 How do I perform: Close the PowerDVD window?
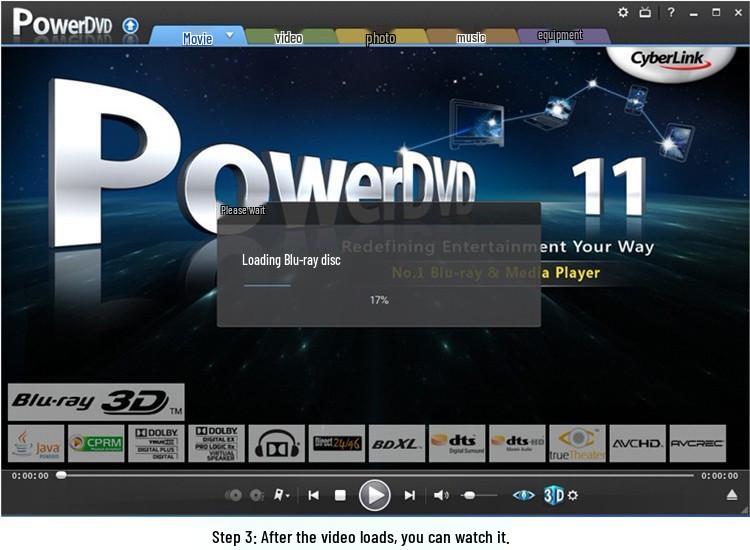[738, 13]
